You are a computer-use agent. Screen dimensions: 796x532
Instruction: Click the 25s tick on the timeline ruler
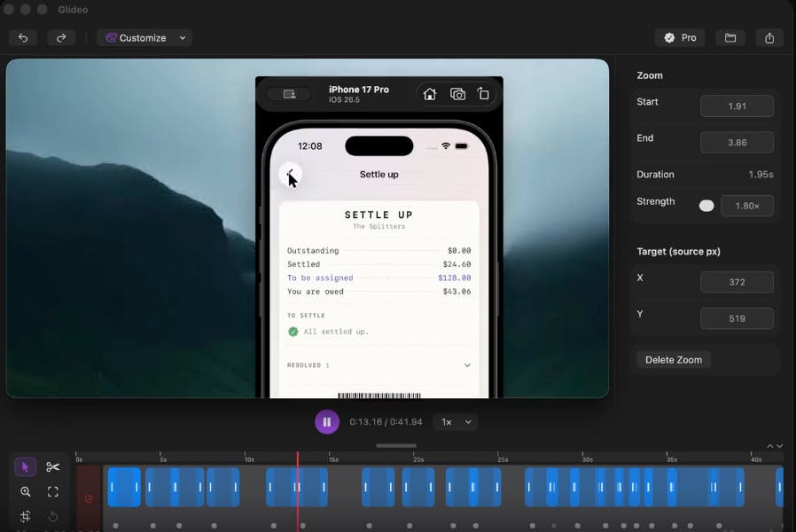coord(498,456)
